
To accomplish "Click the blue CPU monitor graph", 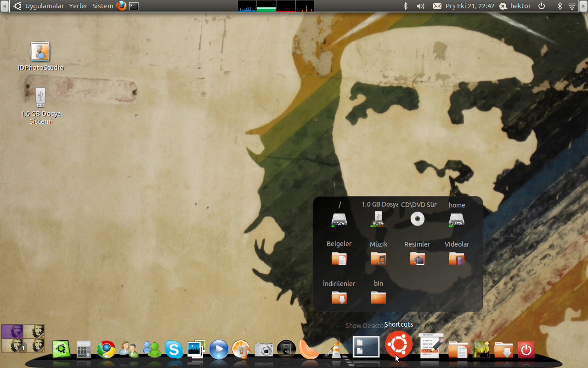I will [247, 6].
